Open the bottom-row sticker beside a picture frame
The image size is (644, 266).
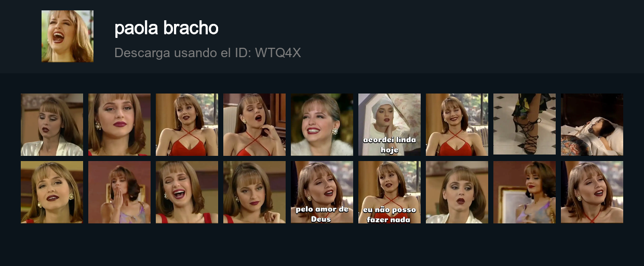coord(525,192)
